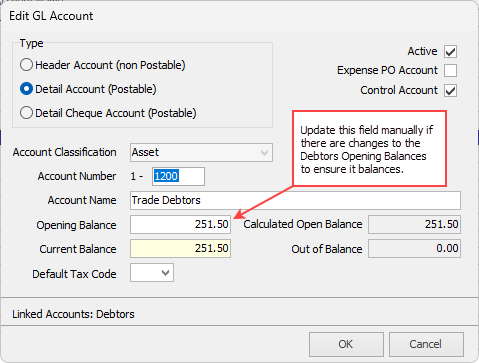Viewport: 479px width, 363px height.
Task: Toggle the Control Account checkbox
Action: (450, 90)
